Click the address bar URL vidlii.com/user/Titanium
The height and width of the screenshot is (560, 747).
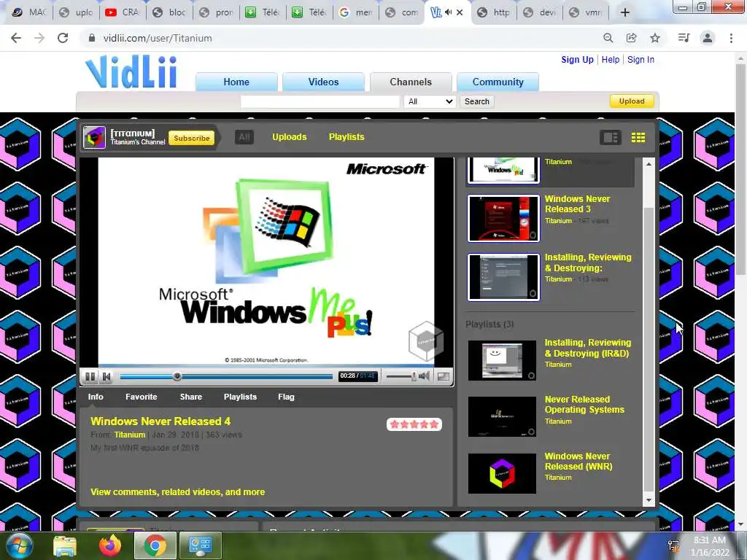click(x=158, y=38)
